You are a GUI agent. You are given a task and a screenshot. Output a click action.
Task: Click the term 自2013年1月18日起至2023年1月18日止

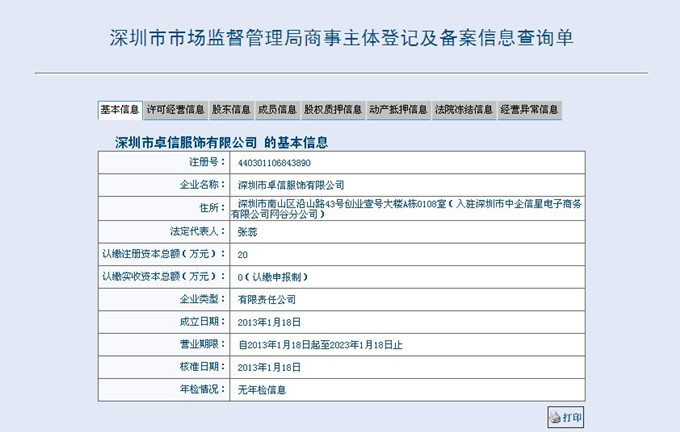tap(320, 345)
